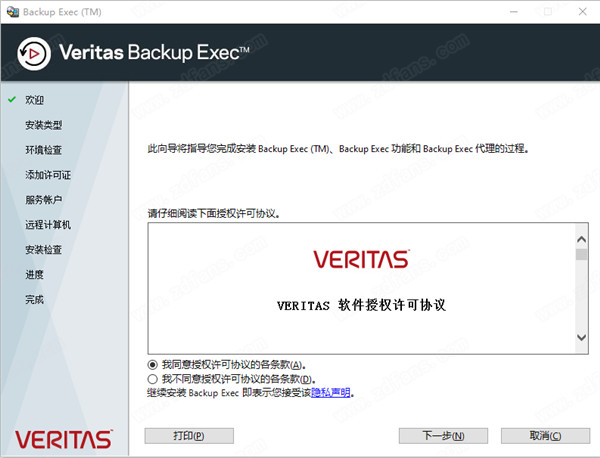Click the VERITAS 软件授权许可协议 heading

362,305
